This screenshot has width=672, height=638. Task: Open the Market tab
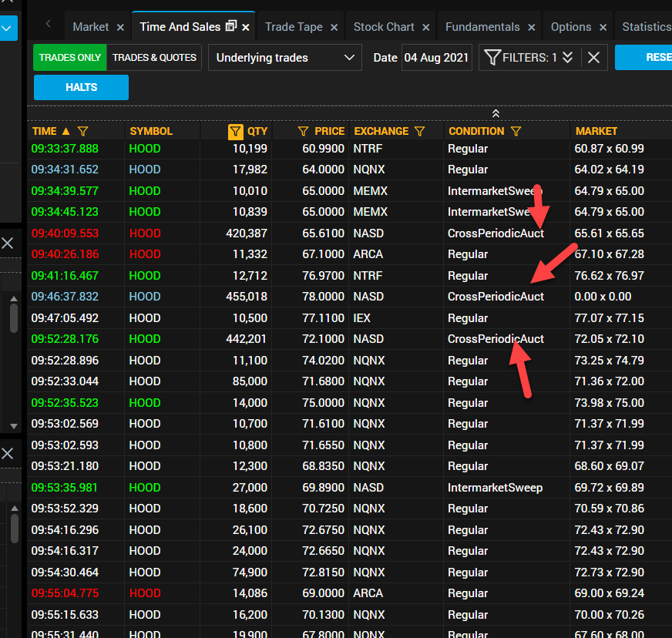[x=91, y=27]
